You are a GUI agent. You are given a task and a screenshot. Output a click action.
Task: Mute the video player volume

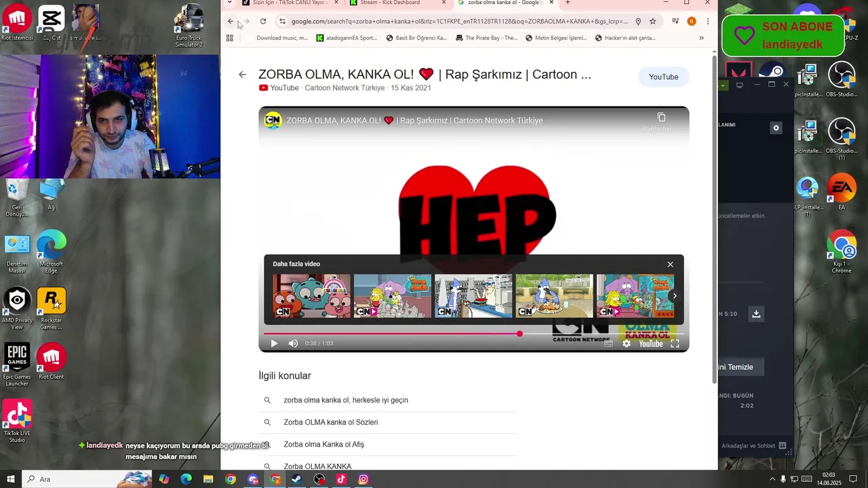tap(293, 344)
